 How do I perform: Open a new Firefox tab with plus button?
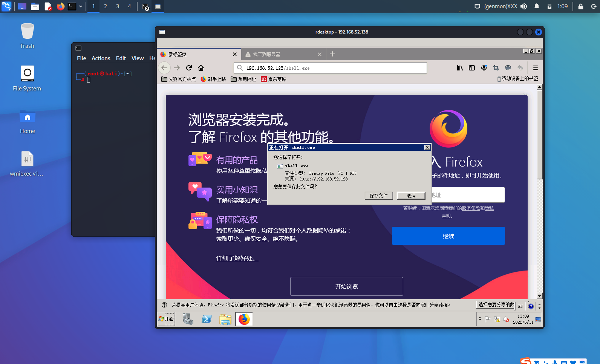click(x=332, y=54)
